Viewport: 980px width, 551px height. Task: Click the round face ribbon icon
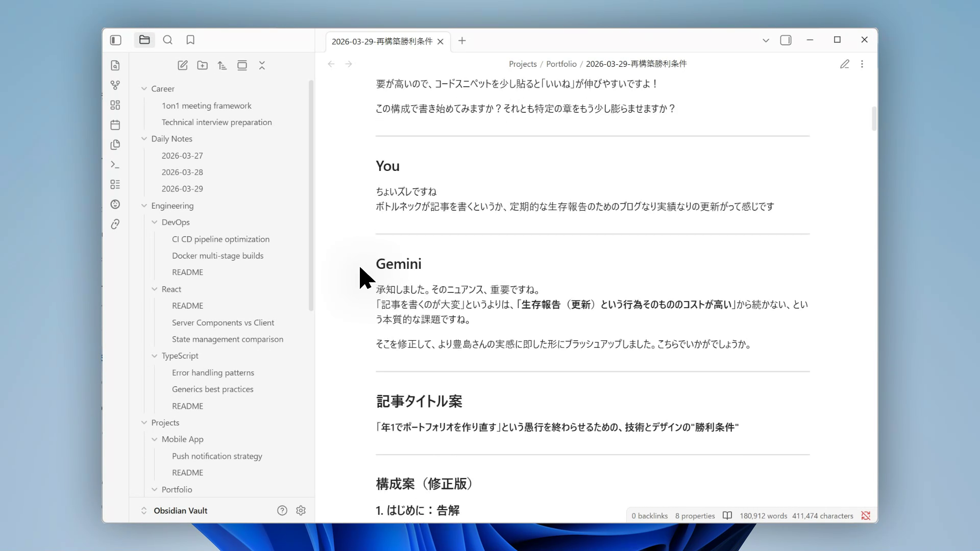coord(115,205)
